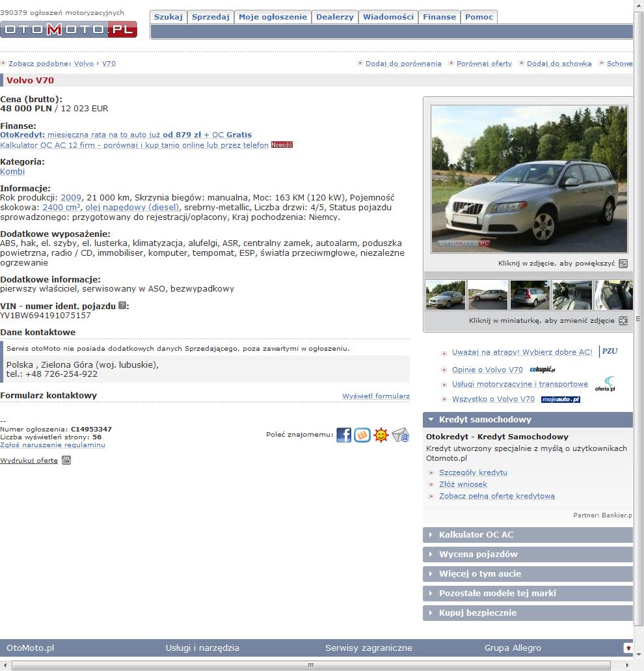Add listing with Dodaj do schowka
Viewport: 644px width, 671px height.
(559, 63)
